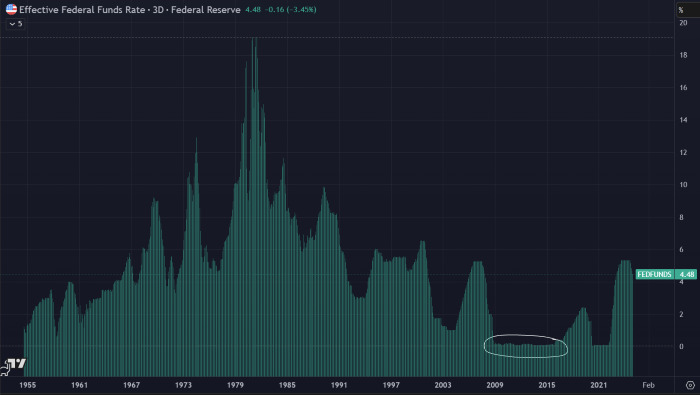Collapse the indicator legend chevron showing 5

tap(15, 24)
